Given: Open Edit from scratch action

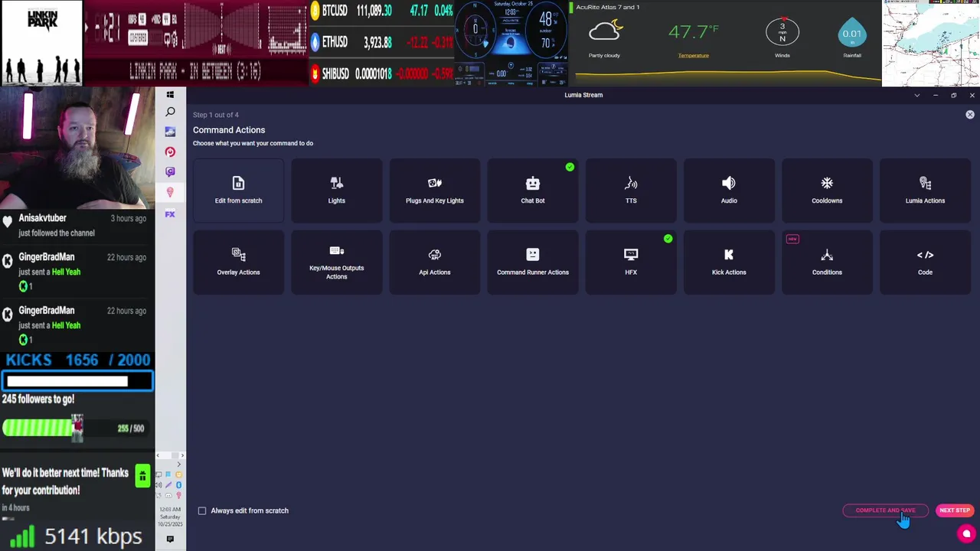Looking at the screenshot, I should click(238, 190).
